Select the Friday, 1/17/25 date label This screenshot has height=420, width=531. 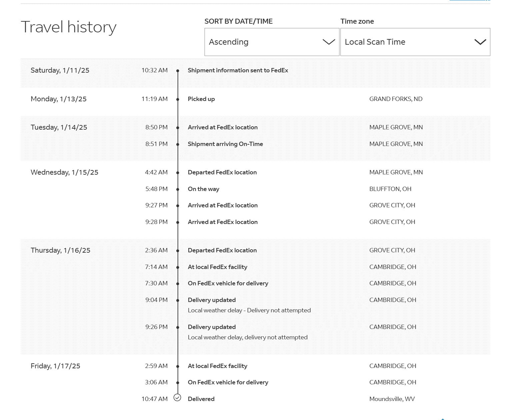(56, 366)
